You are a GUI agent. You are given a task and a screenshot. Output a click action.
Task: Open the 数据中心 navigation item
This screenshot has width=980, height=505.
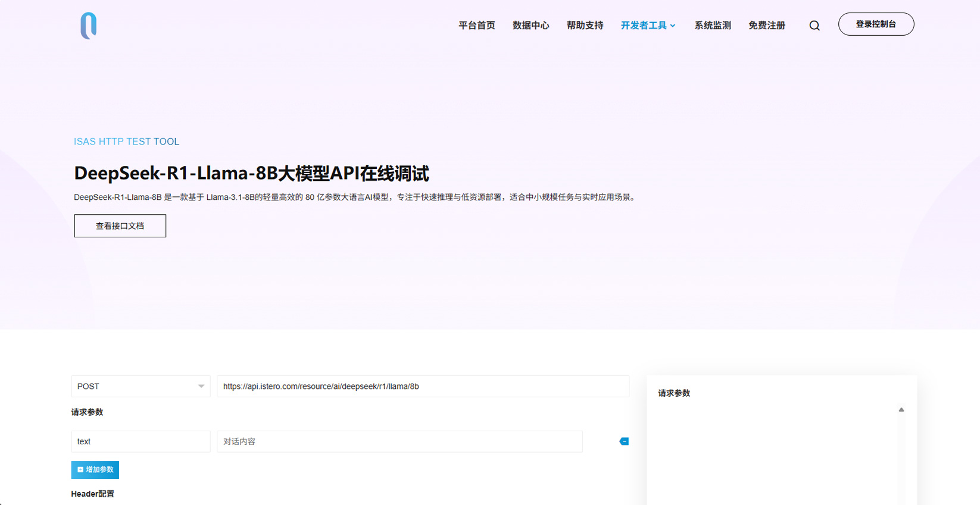tap(530, 26)
